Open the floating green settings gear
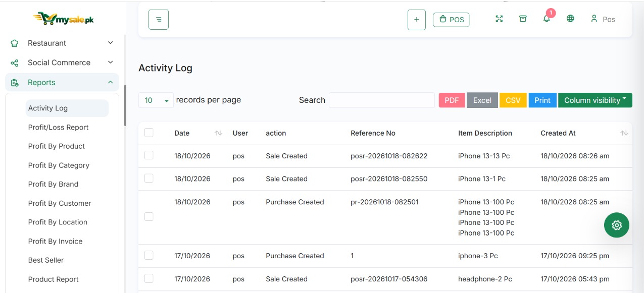Image resolution: width=644 pixels, height=293 pixels. (617, 225)
